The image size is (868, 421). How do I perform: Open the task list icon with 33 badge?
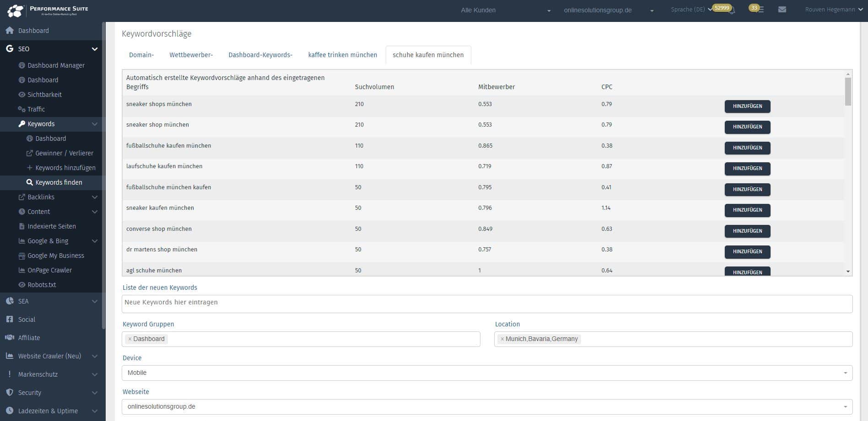coord(760,10)
